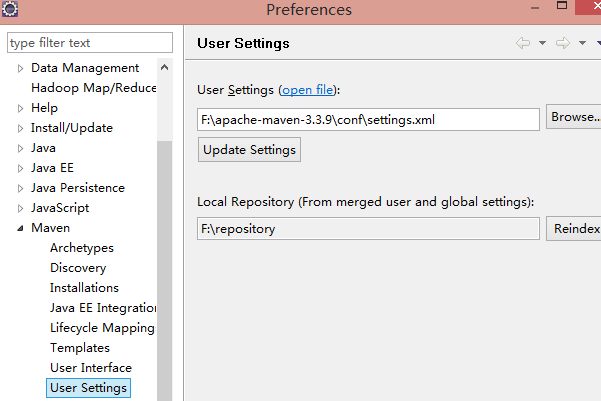This screenshot has width=601, height=401.
Task: Expand the Data Management node
Action: pos(20,68)
